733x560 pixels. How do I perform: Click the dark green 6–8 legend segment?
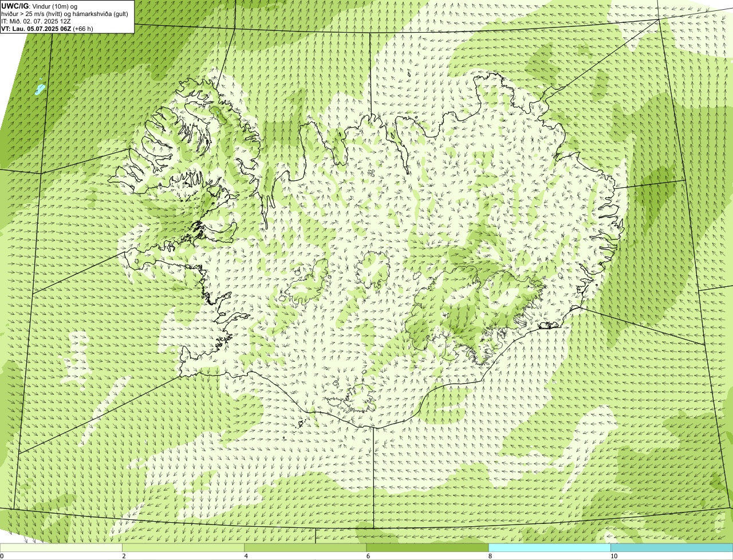pos(427,547)
